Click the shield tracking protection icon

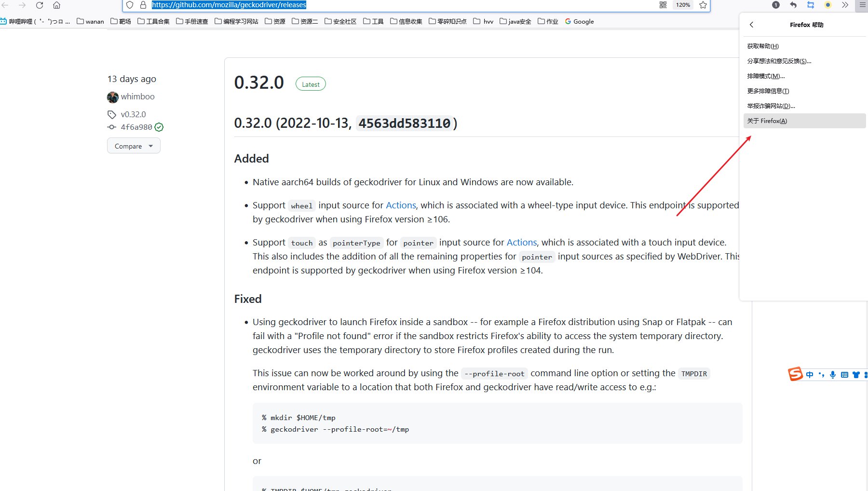pyautogui.click(x=129, y=5)
